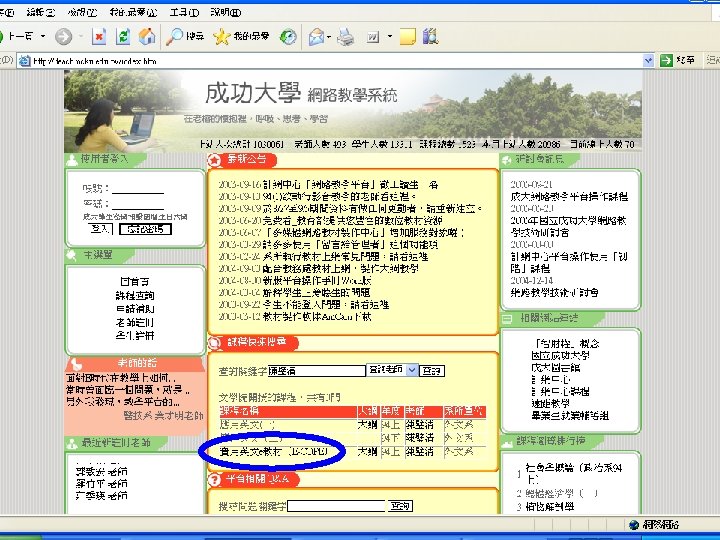
Task: Open the 查詢老師 search-type dropdown
Action: [x=392, y=370]
